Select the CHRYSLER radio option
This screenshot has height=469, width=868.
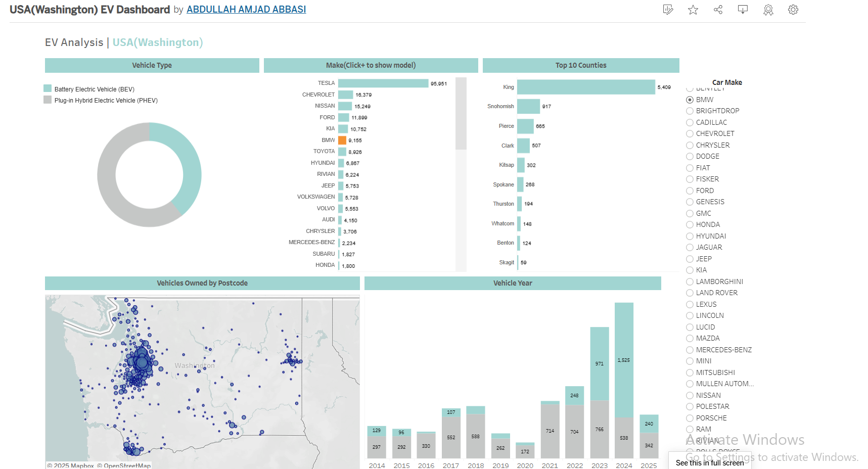(690, 145)
